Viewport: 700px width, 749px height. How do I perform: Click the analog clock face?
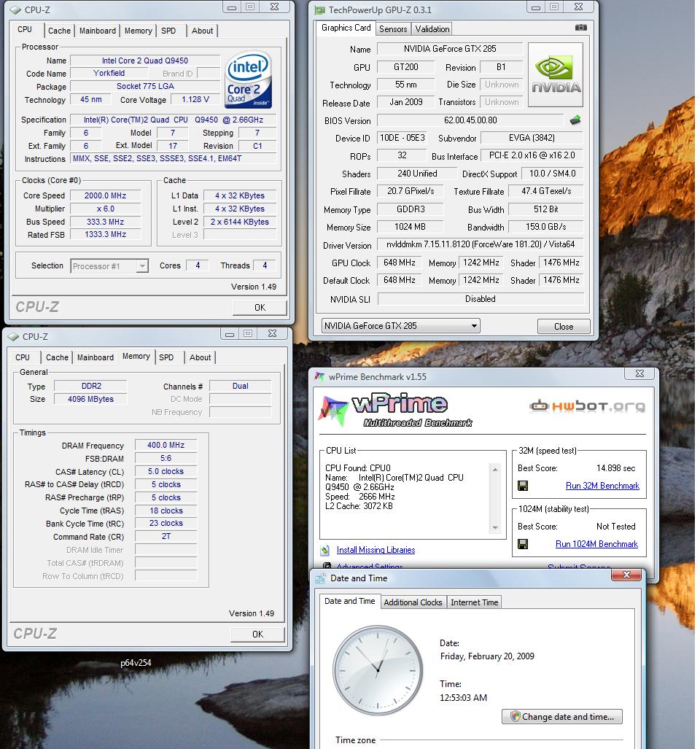(x=378, y=670)
